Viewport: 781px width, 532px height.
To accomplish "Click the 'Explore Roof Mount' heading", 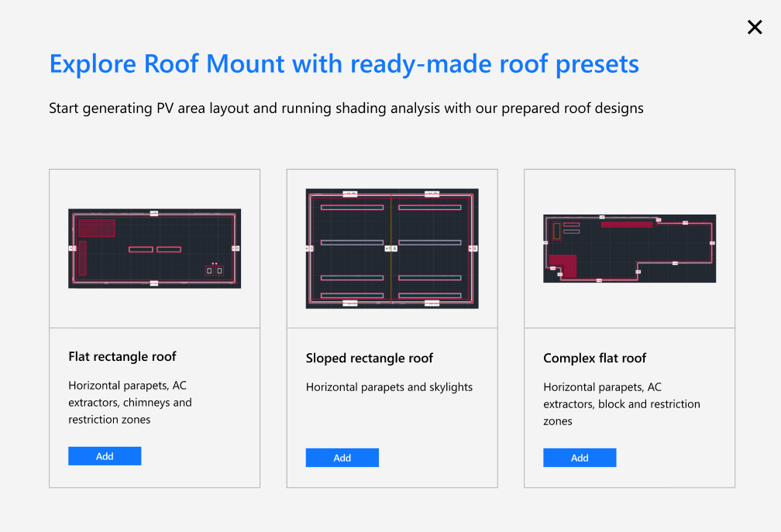I will click(x=344, y=64).
